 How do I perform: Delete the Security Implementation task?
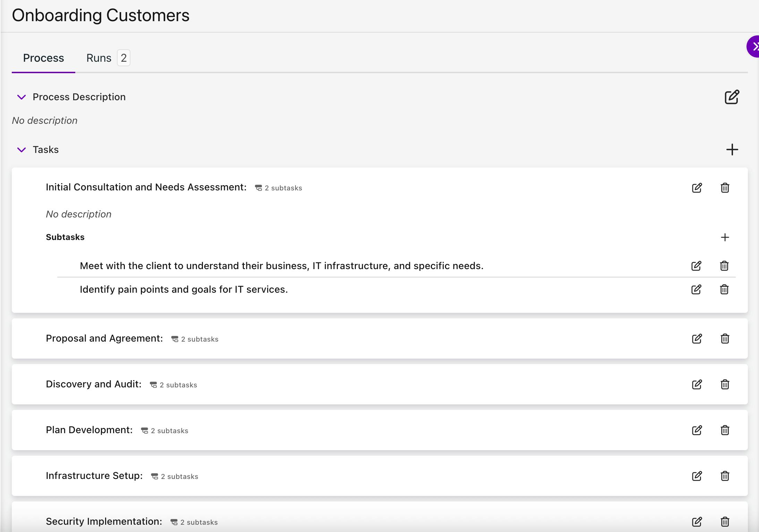(725, 522)
